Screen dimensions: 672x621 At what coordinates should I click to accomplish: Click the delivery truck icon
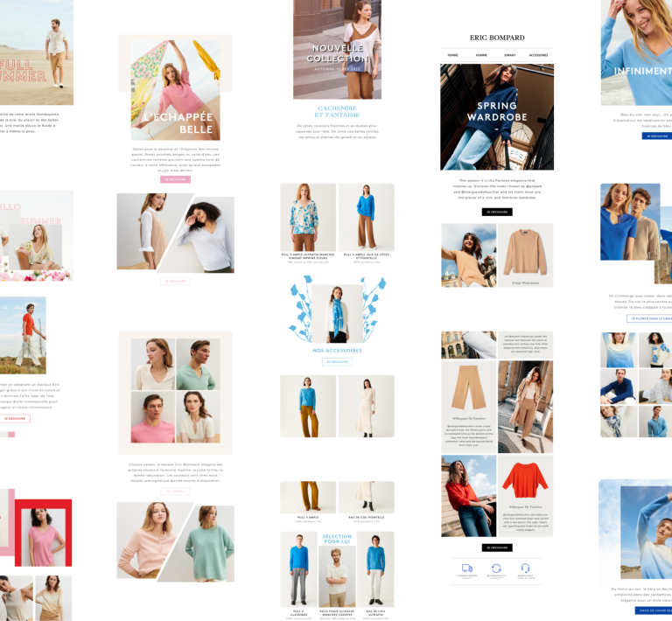466,568
